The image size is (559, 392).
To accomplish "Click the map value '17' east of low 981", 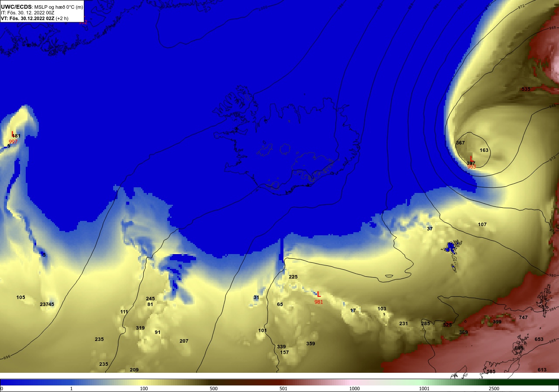I will [x=353, y=310].
